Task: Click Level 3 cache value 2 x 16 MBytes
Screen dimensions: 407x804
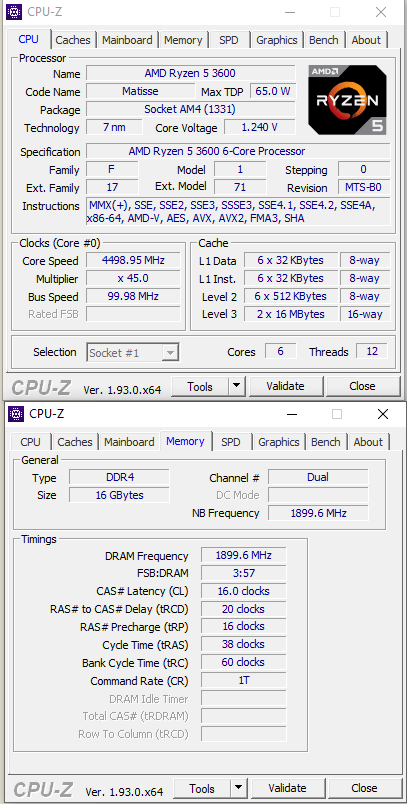Action: pyautogui.click(x=291, y=314)
